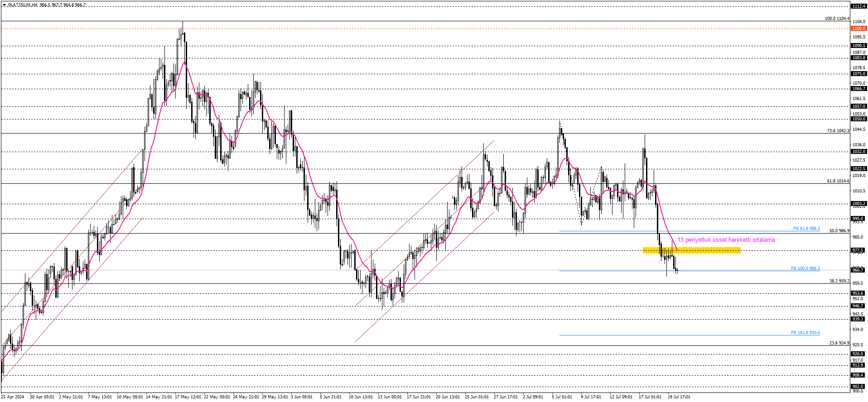Click the '30 Apr 05:01' time axis label
This screenshot has height=402, width=868.
42,397
